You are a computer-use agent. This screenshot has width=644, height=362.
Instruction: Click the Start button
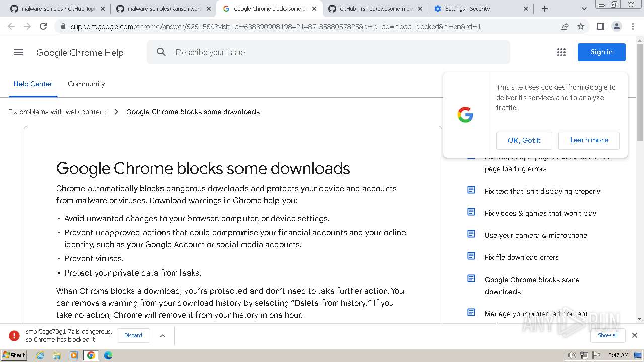coord(14,355)
